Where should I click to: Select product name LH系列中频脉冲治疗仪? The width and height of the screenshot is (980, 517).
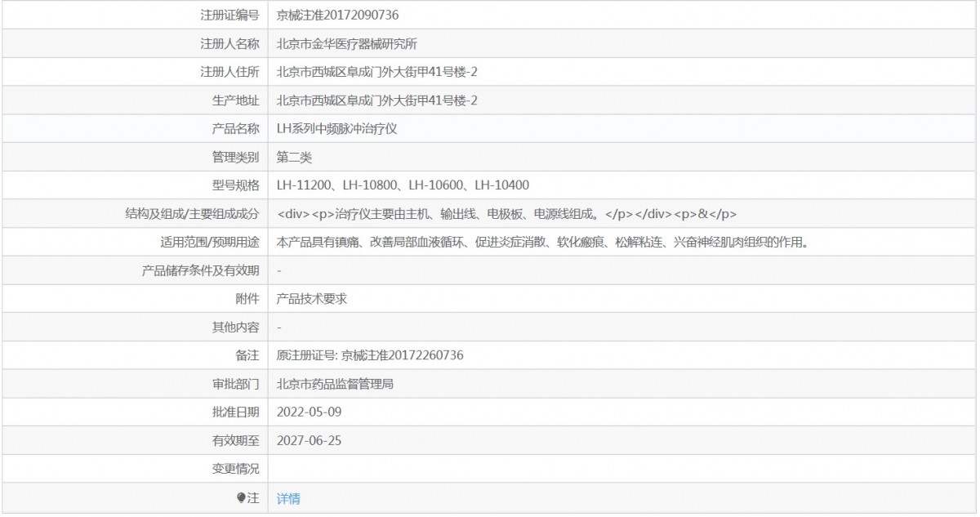337,128
